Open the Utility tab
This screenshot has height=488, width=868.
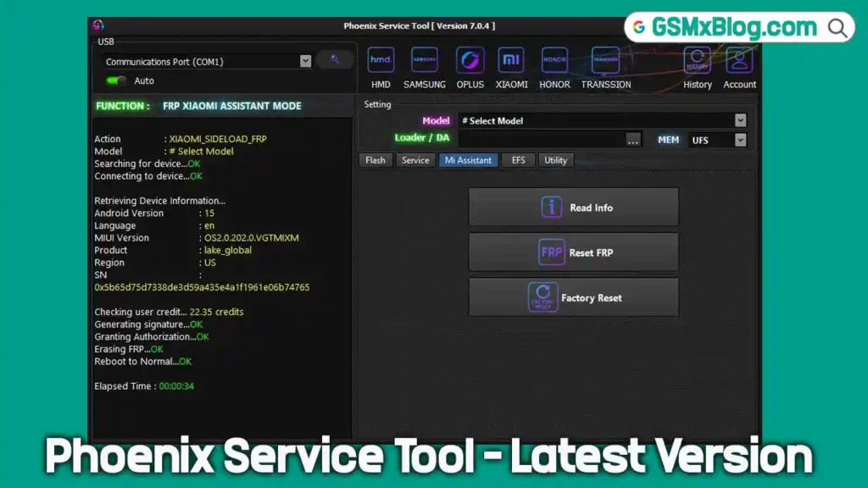(555, 159)
